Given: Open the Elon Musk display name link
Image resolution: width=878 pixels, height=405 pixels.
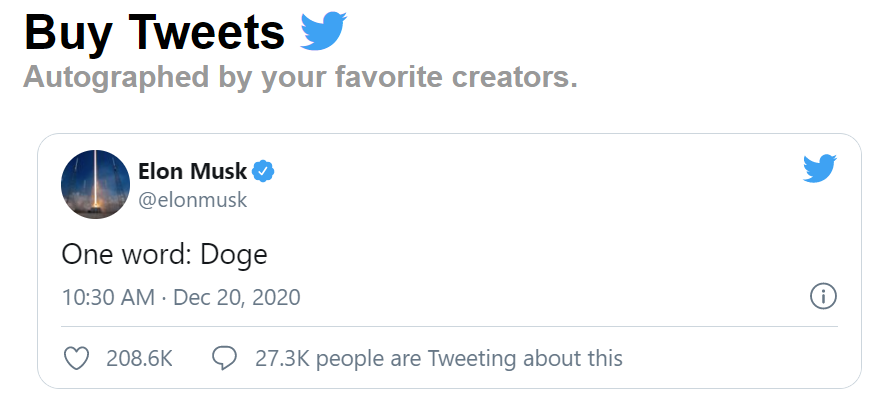Looking at the screenshot, I should click(192, 171).
